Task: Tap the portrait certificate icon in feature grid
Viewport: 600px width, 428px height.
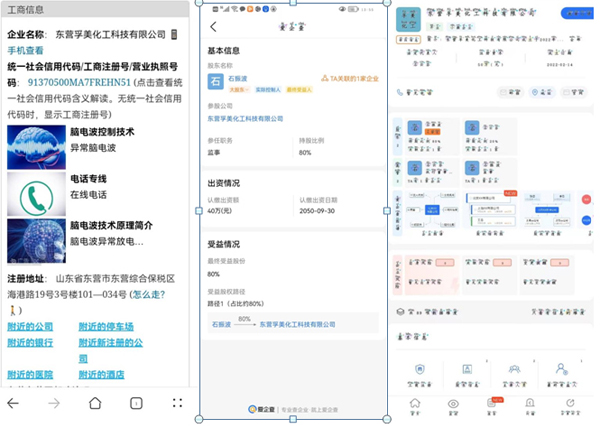Action: 467,369
